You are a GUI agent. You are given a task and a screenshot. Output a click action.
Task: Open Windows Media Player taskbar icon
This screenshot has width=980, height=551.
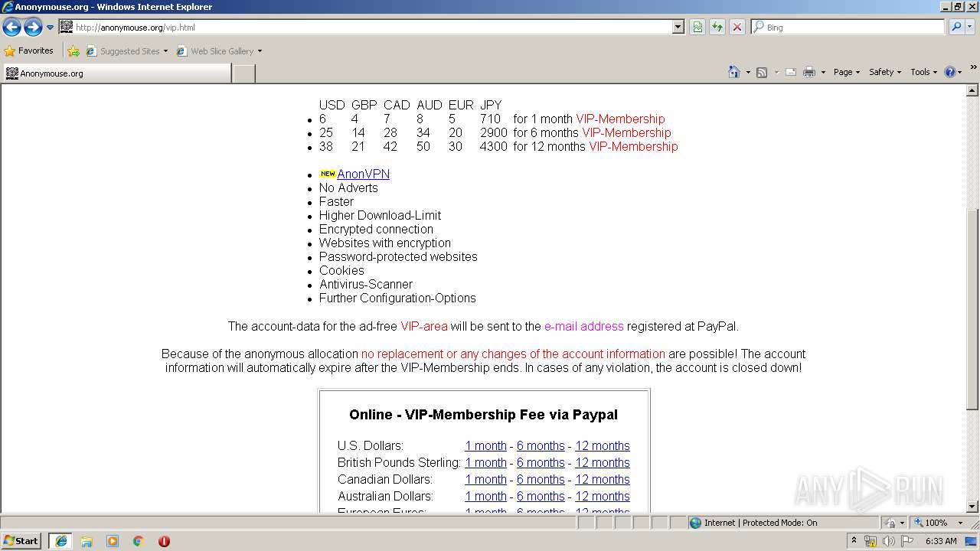coord(113,541)
